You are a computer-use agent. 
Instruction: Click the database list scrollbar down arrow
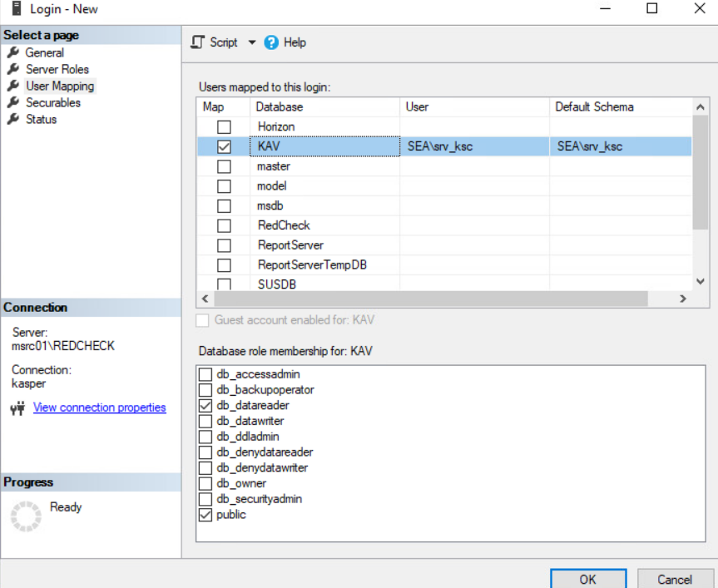(701, 279)
